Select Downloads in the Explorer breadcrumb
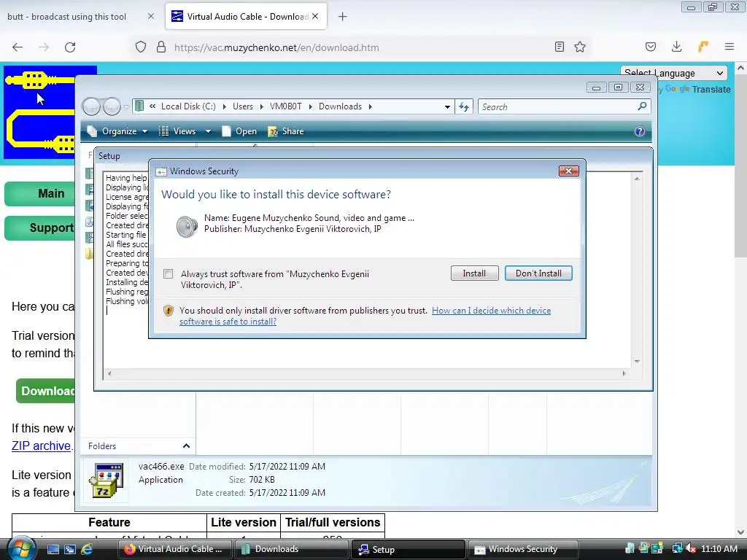747x560 pixels. pos(340,106)
